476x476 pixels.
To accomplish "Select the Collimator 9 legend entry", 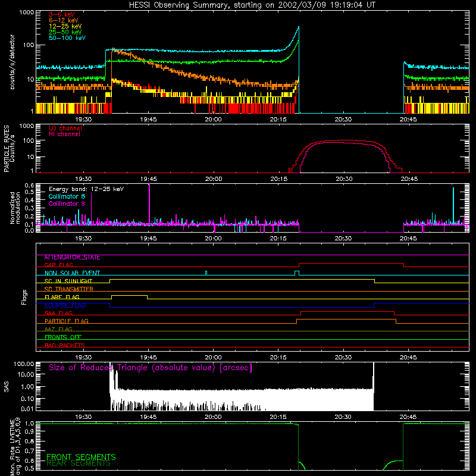I will (67, 203).
